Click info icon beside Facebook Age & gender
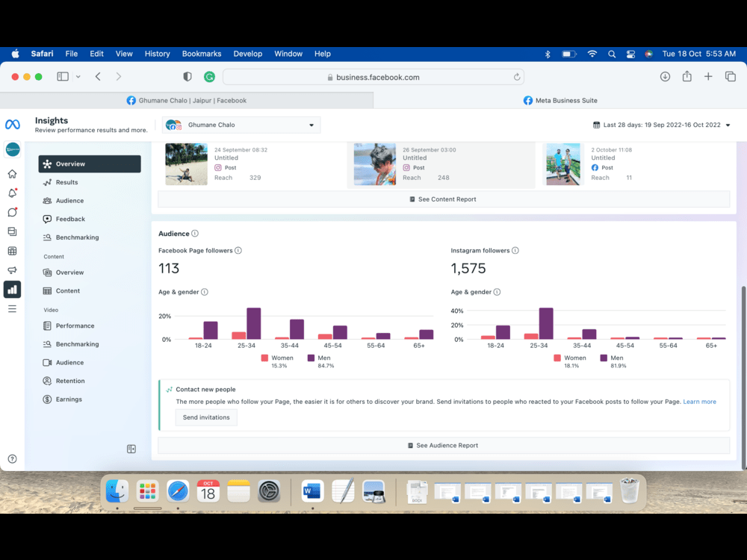747x560 pixels. coord(205,292)
